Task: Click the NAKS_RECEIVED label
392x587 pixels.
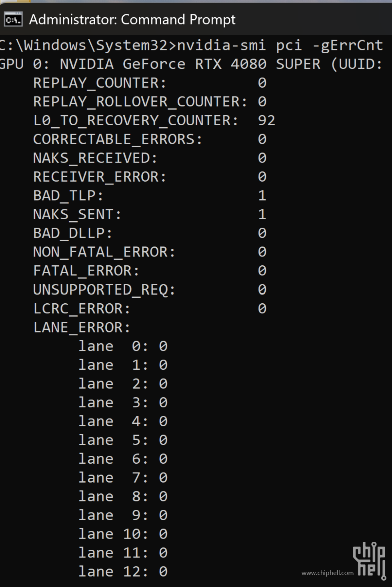Action: coord(95,158)
